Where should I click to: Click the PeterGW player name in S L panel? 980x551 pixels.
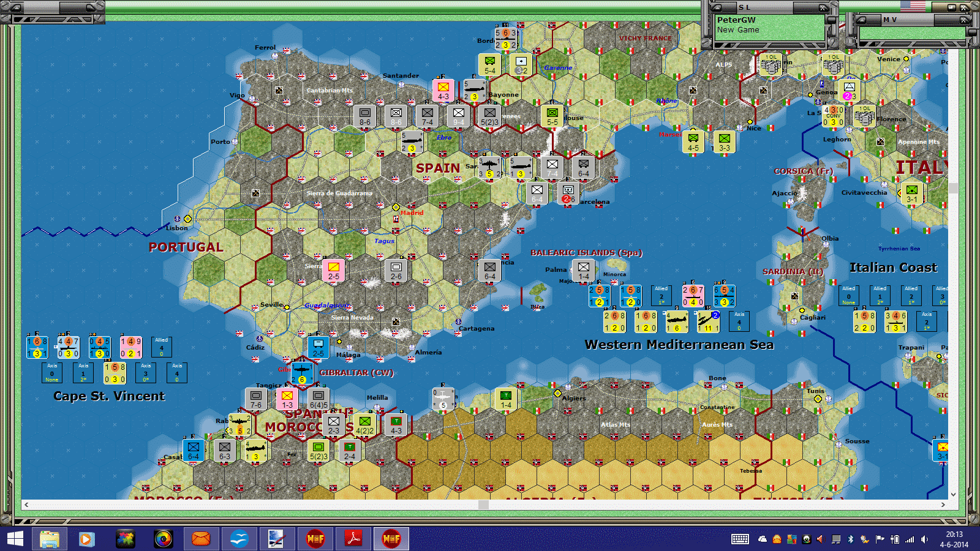736,20
